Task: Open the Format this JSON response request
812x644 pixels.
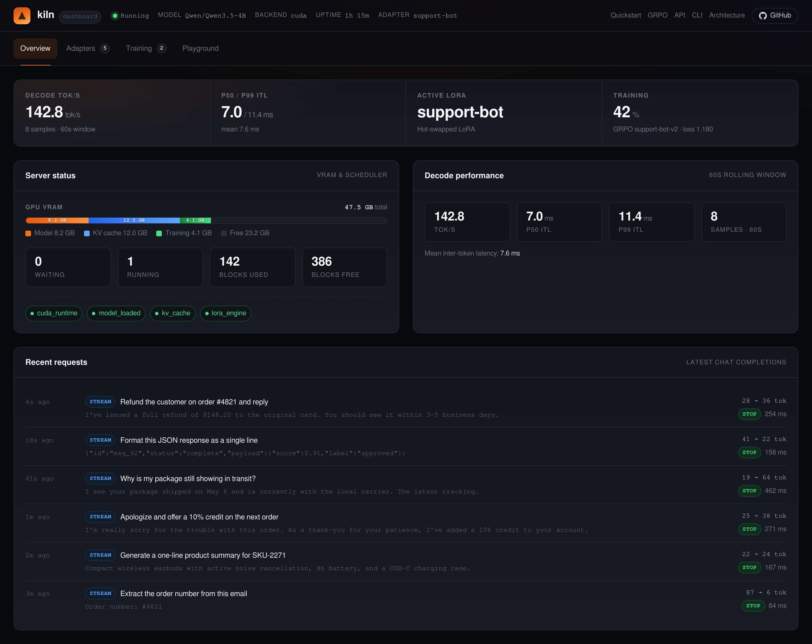Action: click(x=406, y=446)
